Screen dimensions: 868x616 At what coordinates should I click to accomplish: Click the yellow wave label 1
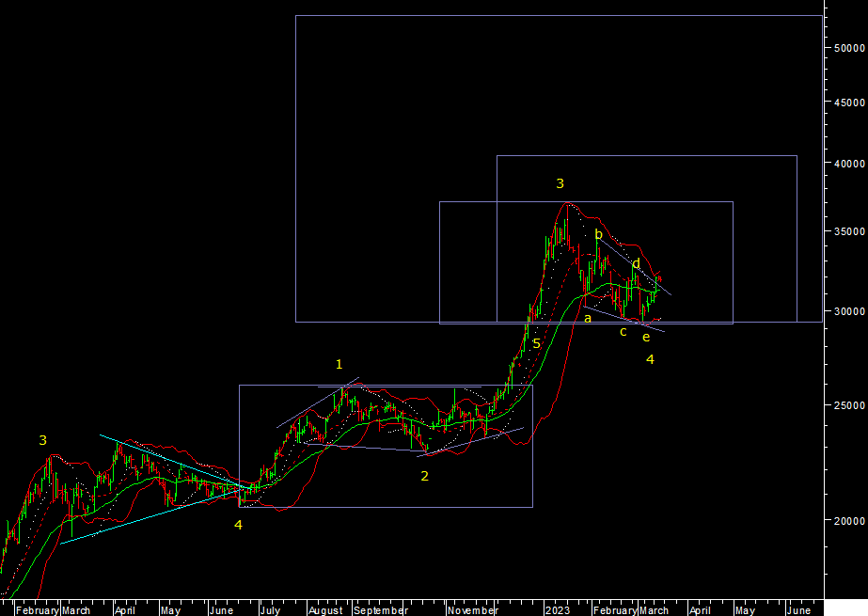point(339,364)
